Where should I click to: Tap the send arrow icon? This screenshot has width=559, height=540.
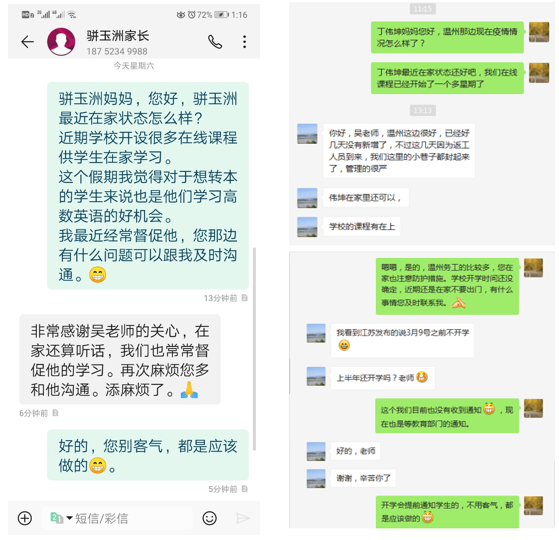pyautogui.click(x=243, y=518)
